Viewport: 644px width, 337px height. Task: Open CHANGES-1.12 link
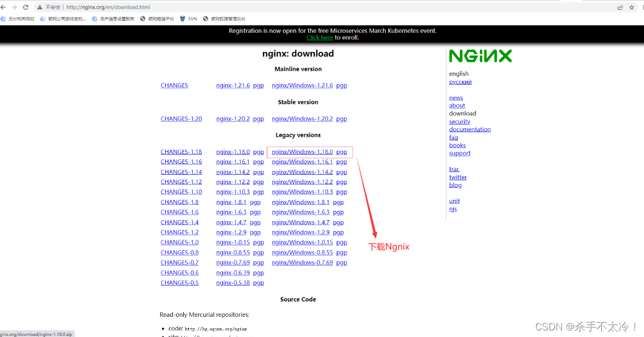click(x=181, y=182)
